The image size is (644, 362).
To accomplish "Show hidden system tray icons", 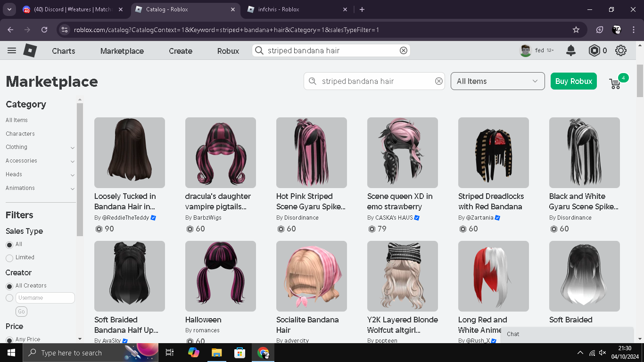I will 580,353.
